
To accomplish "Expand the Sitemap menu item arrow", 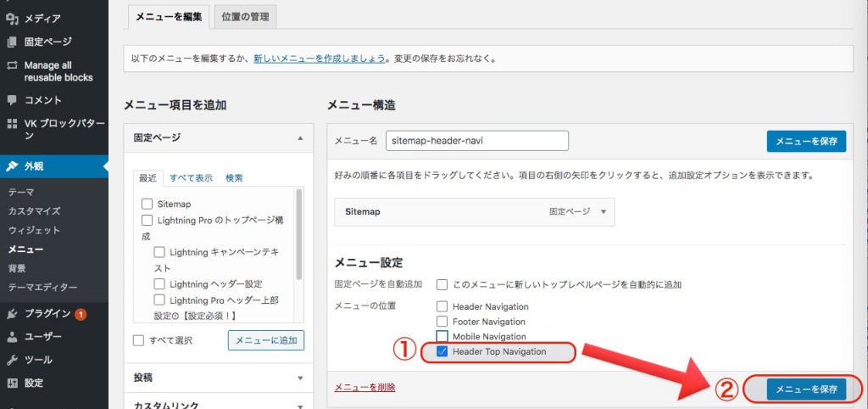I will point(604,211).
